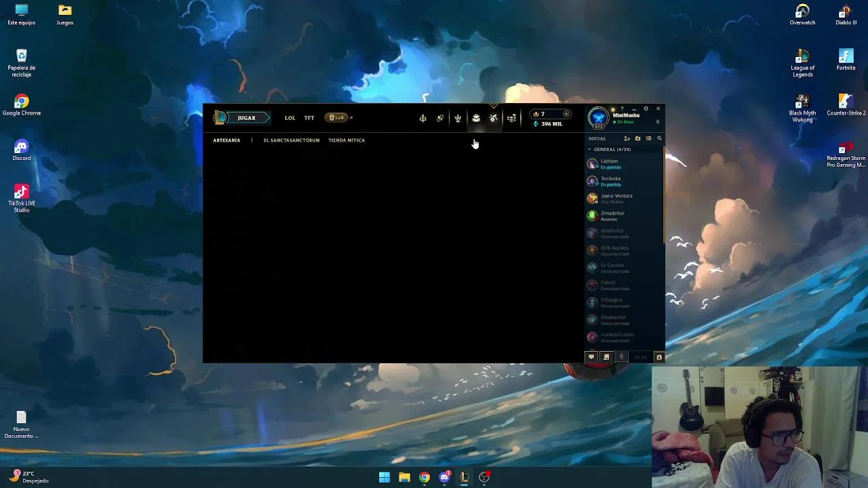
Task: Select friend ElSangria in the list
Action: (624, 302)
